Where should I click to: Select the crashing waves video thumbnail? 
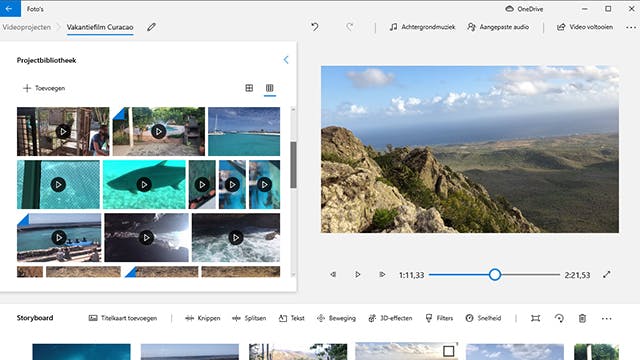click(x=236, y=238)
